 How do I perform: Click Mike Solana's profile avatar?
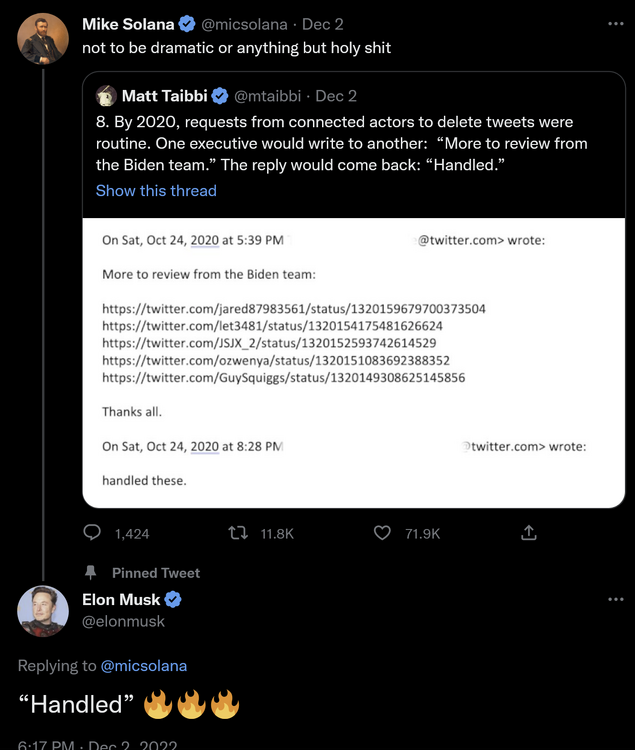[x=44, y=40]
